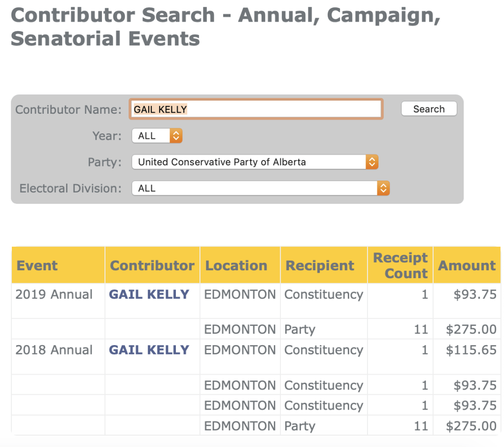Click the Electoral Division label

70,188
